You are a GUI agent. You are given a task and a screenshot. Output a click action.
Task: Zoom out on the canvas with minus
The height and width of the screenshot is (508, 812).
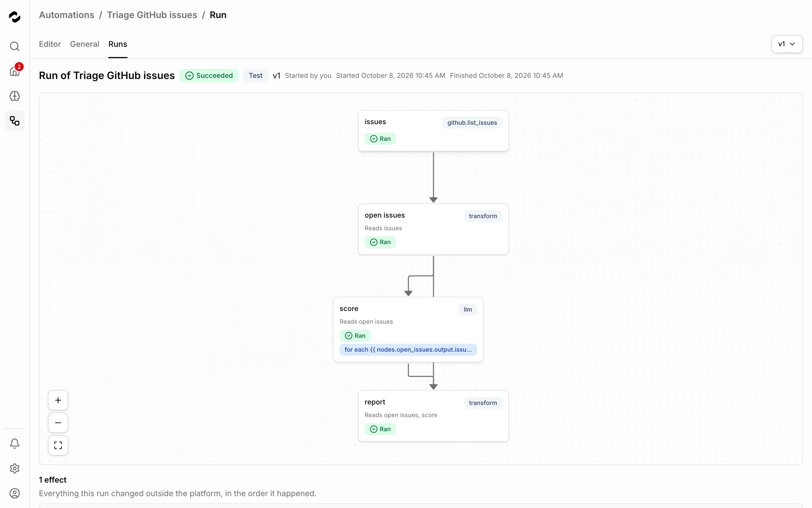pyautogui.click(x=58, y=423)
